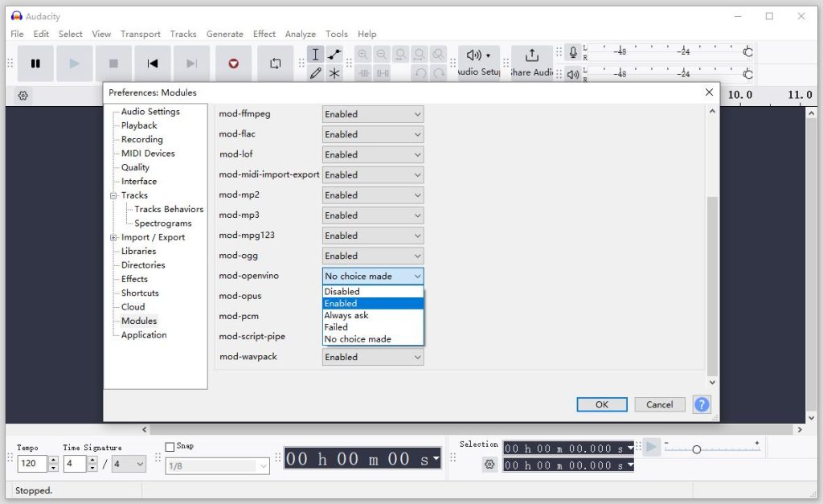823x504 pixels.
Task: Open timeline options gear icon
Action: (x=23, y=96)
